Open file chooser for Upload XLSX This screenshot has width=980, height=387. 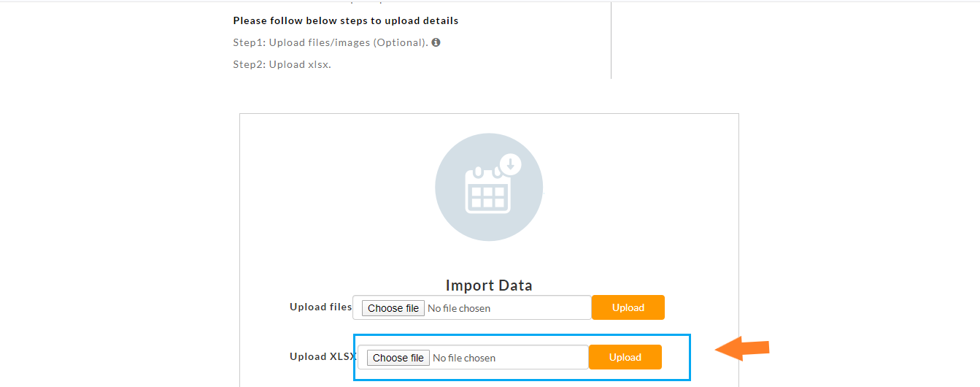pos(398,358)
